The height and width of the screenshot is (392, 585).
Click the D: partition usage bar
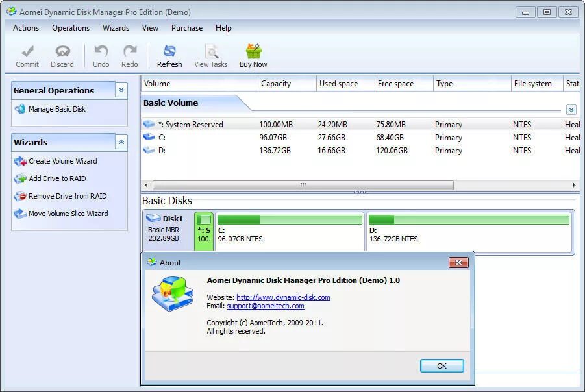469,219
